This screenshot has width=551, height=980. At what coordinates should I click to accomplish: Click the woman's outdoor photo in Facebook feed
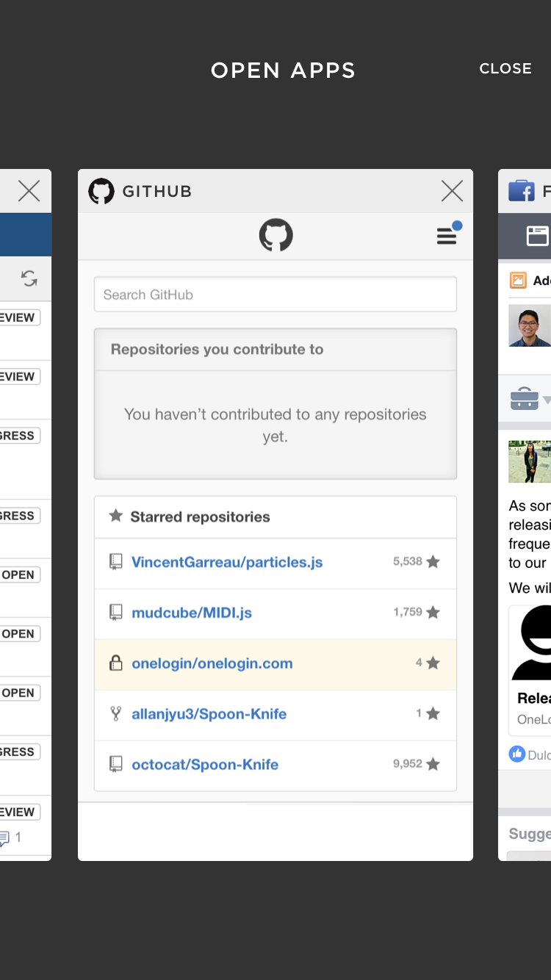coord(530,461)
